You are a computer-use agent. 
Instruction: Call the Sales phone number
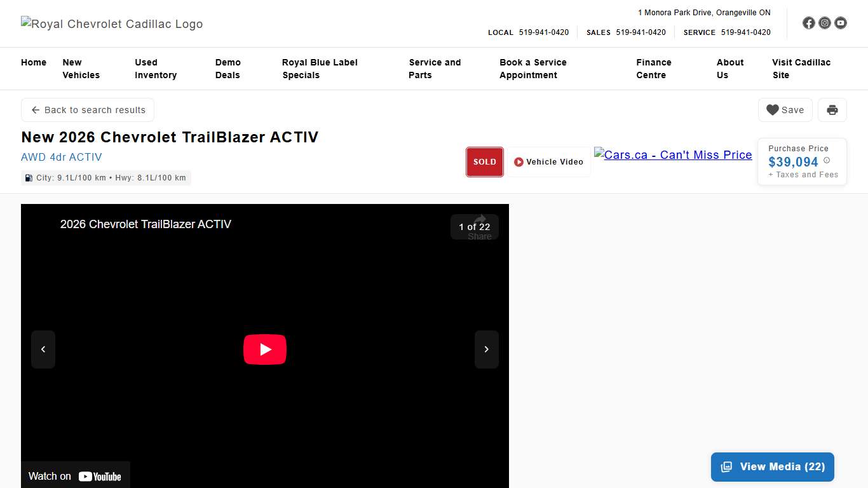click(x=641, y=32)
